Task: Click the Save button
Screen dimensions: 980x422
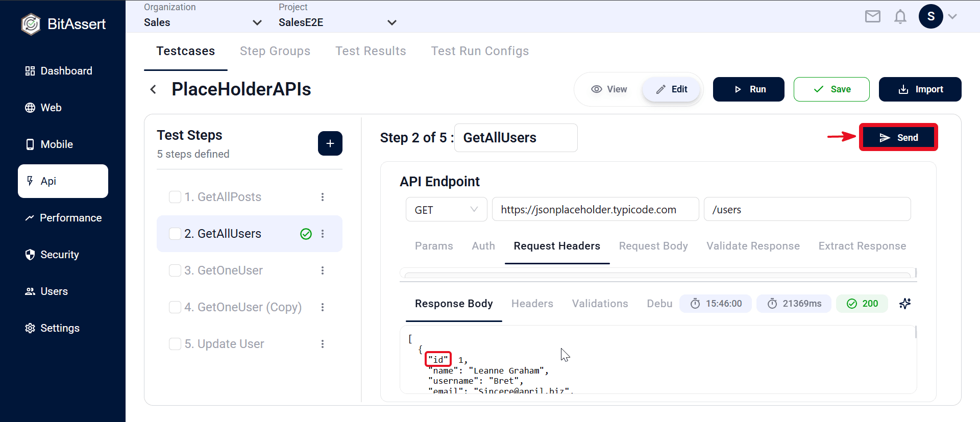Action: pos(831,89)
